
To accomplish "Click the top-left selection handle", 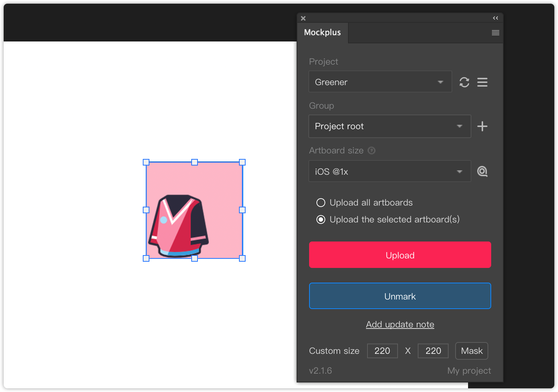I will tap(146, 162).
